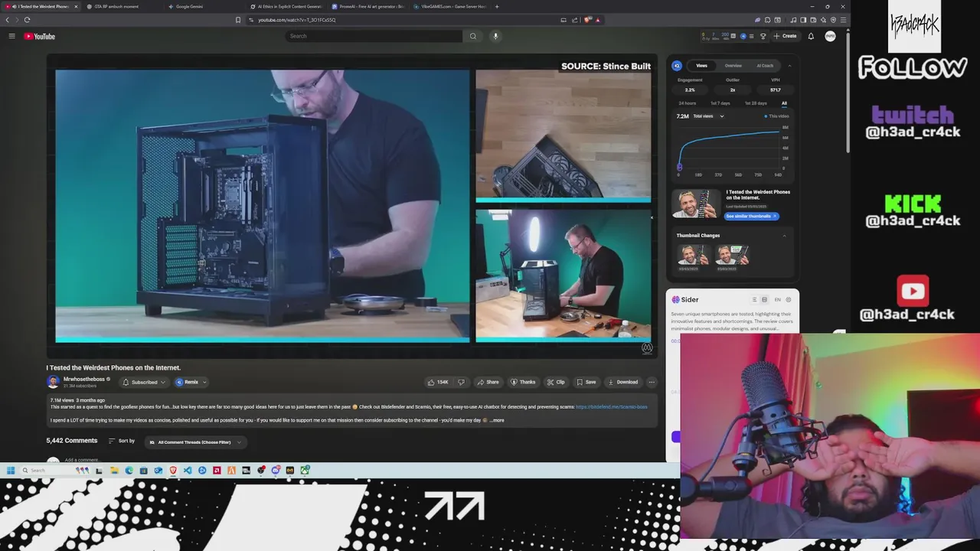The height and width of the screenshot is (551, 980).
Task: Open YouTube notifications bell
Action: tap(811, 36)
